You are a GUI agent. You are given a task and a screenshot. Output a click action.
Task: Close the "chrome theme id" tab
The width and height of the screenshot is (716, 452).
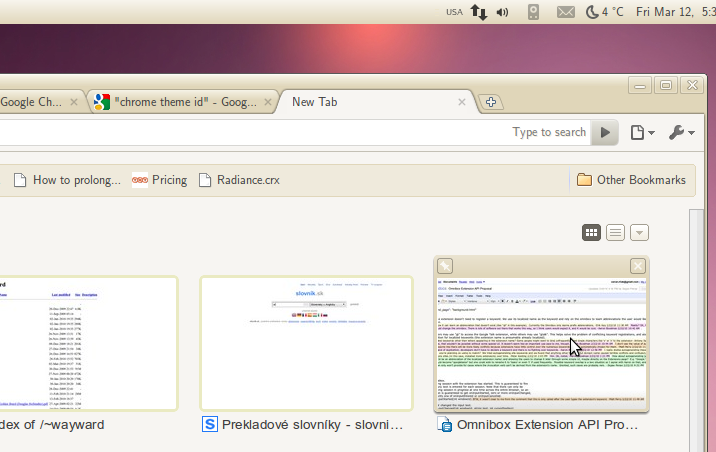268,102
